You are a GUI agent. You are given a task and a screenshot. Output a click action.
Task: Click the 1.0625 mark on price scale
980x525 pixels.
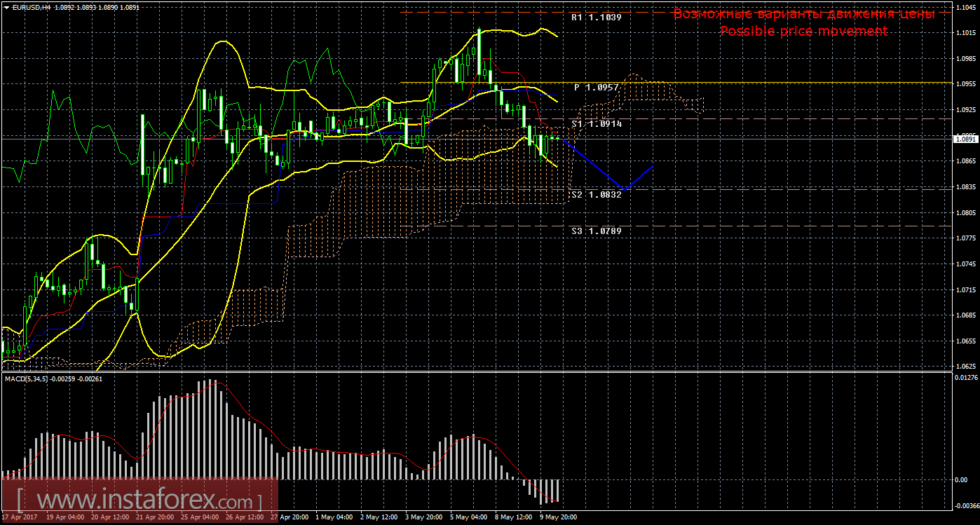[965, 366]
